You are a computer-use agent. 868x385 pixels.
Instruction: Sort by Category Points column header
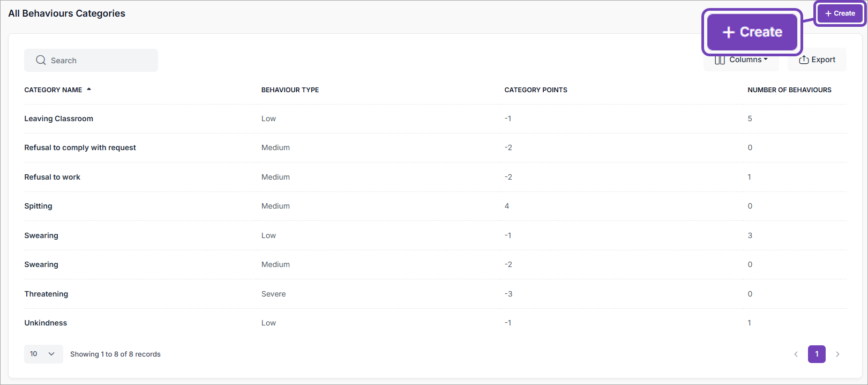(x=535, y=90)
